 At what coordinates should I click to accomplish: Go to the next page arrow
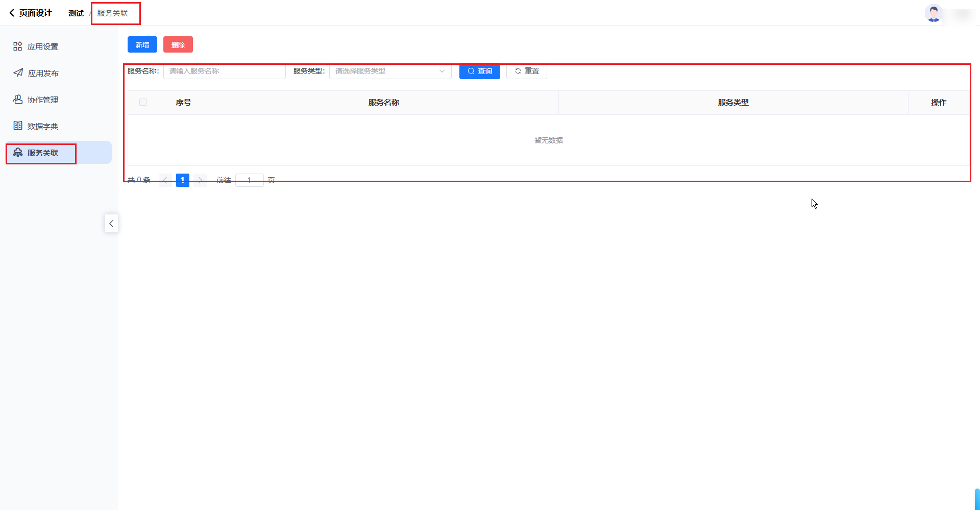click(x=200, y=180)
